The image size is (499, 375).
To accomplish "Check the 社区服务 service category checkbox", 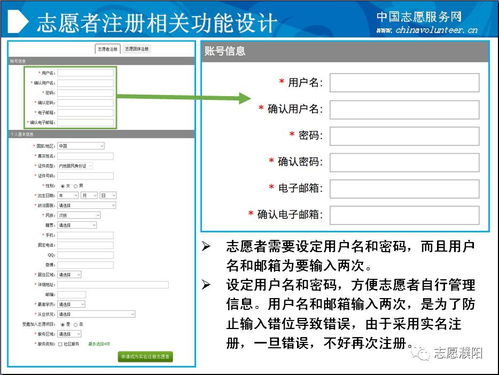I will [60, 344].
